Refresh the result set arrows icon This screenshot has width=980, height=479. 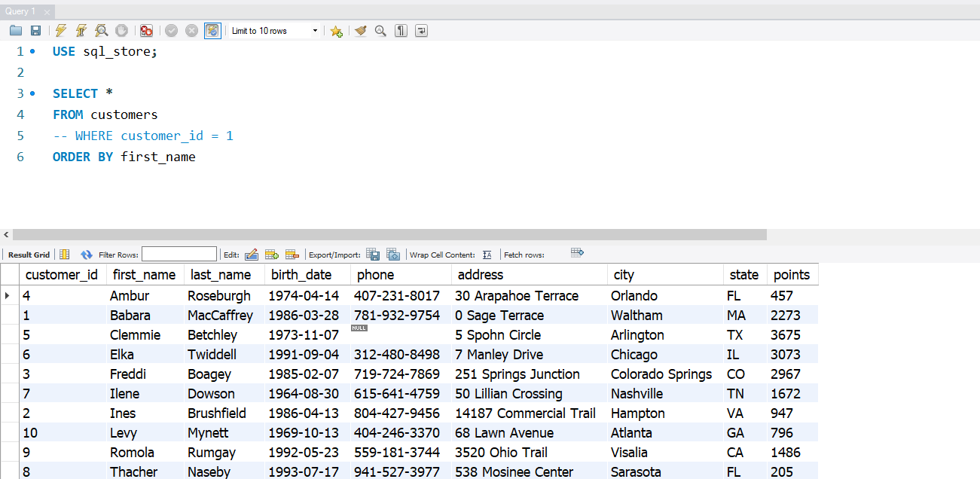tap(87, 255)
